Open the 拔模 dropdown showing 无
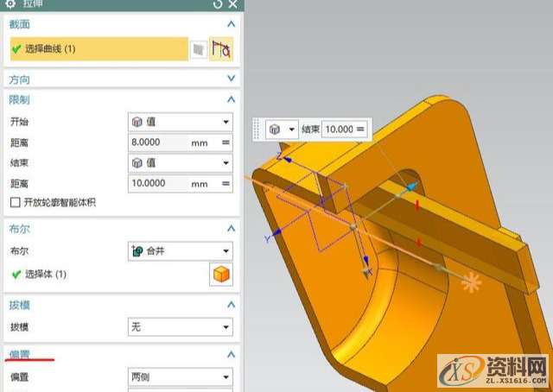Image resolution: width=553 pixels, height=392 pixels. [x=180, y=327]
